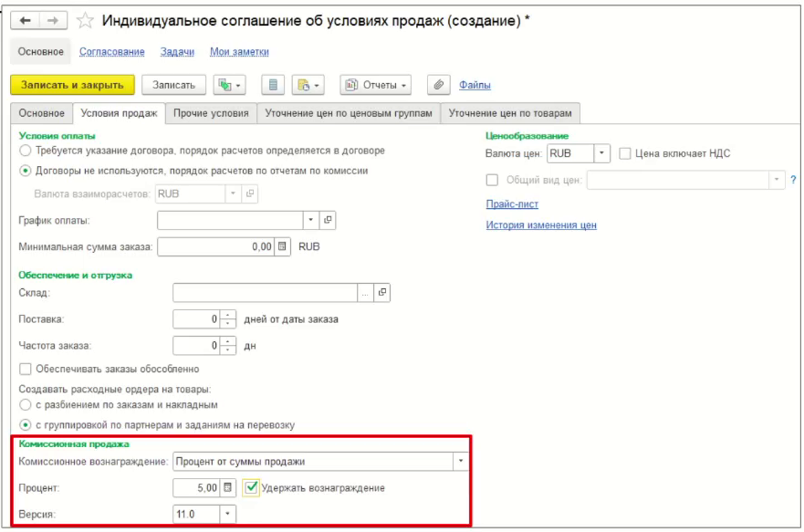Tick the Общий вид цен checkbox
804x532 pixels.
(492, 180)
